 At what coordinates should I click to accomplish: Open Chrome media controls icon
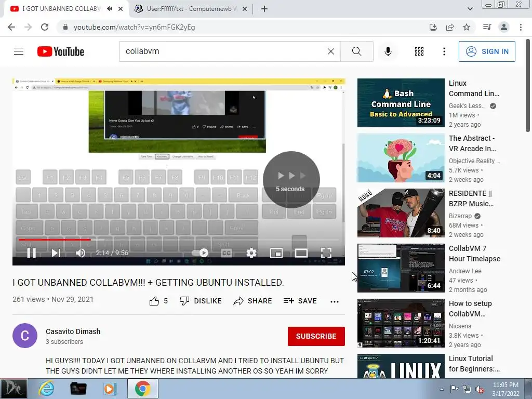point(487,27)
